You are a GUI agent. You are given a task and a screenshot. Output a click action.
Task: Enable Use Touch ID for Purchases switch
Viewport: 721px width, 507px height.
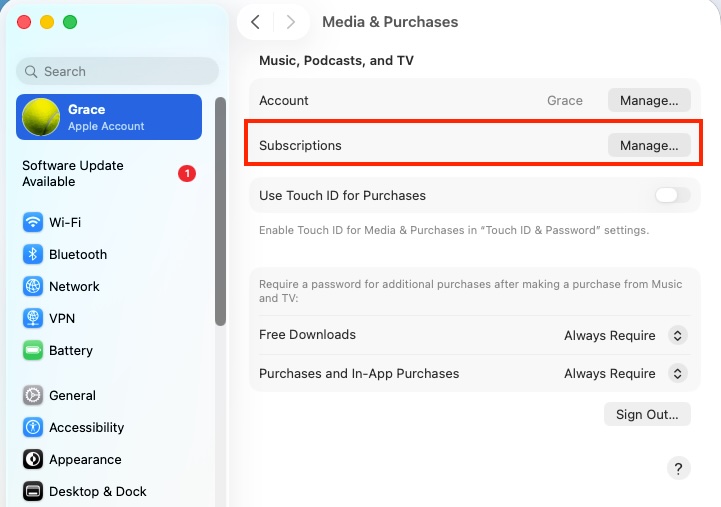[x=673, y=195]
